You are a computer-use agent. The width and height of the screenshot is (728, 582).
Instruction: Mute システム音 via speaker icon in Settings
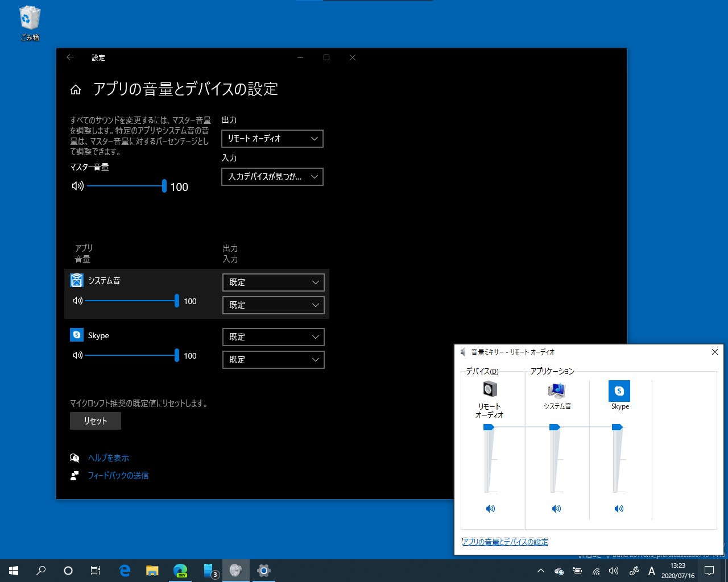pyautogui.click(x=78, y=301)
